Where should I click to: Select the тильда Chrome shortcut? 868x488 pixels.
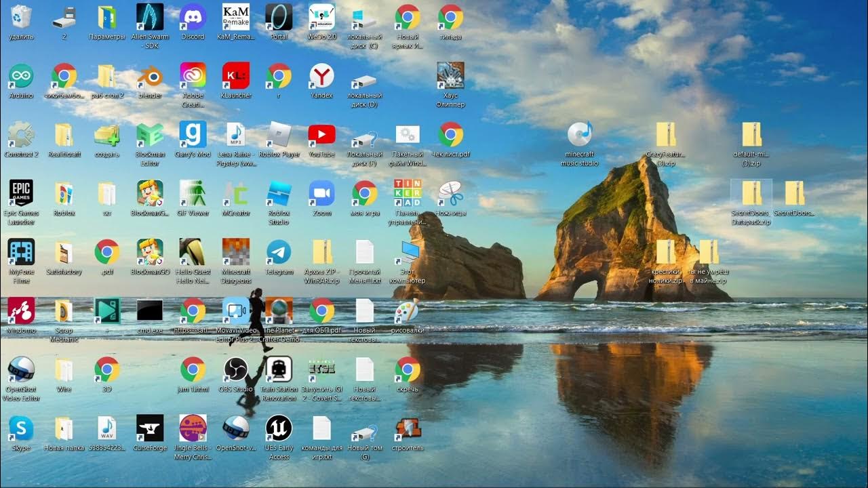point(450,17)
